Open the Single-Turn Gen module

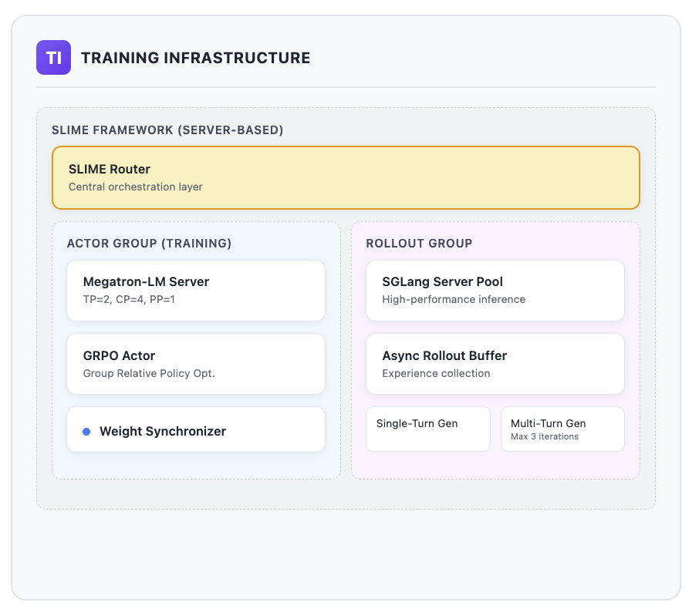tap(427, 429)
